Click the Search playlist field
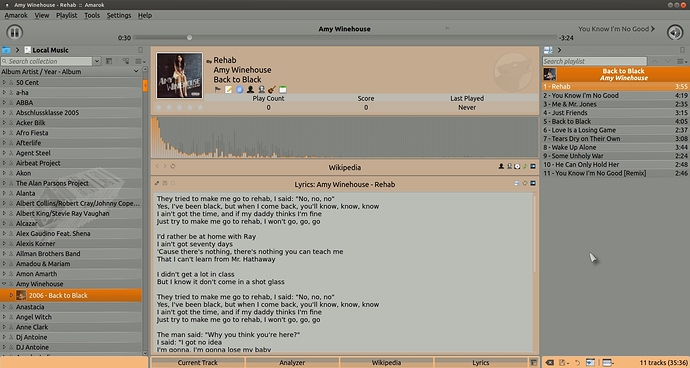The height and width of the screenshot is (368, 690). coord(595,61)
